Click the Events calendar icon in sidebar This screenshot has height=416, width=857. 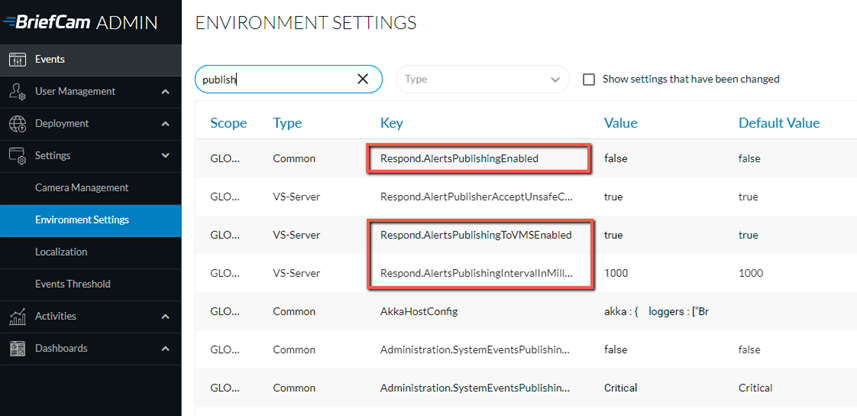pos(17,60)
